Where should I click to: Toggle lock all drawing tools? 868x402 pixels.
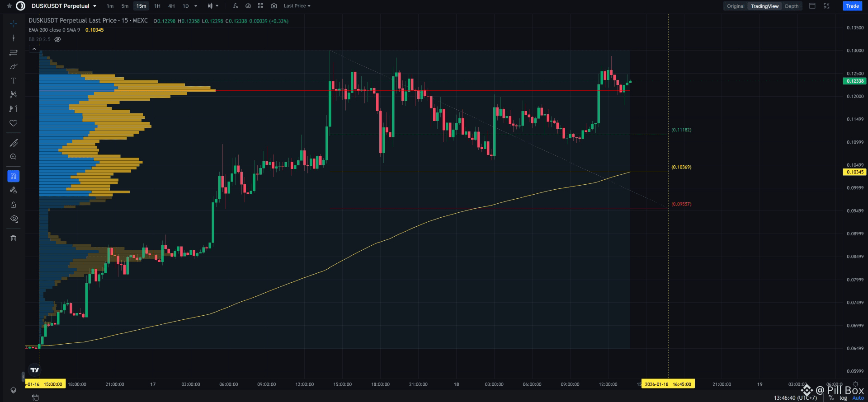[x=14, y=205]
